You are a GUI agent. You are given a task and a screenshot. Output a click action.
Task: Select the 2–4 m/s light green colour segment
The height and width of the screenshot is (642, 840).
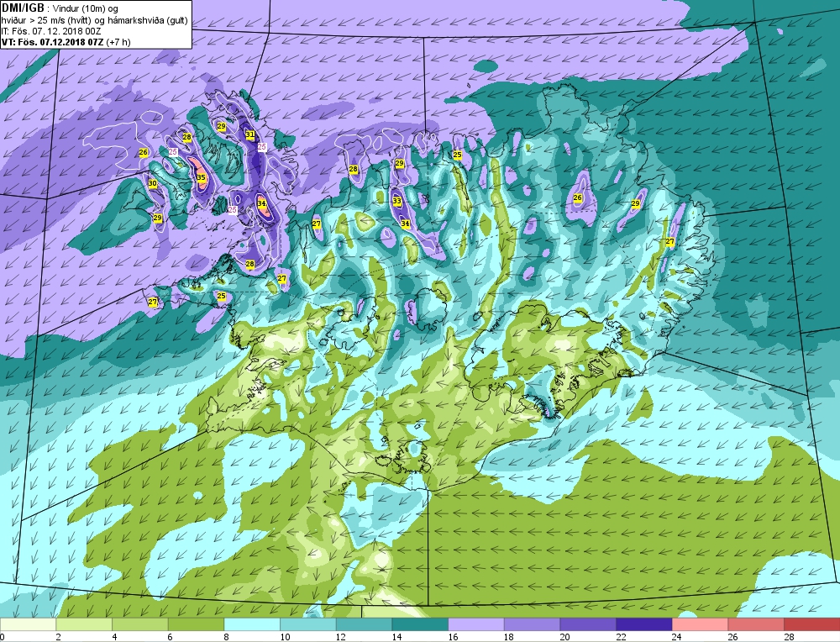[83, 624]
